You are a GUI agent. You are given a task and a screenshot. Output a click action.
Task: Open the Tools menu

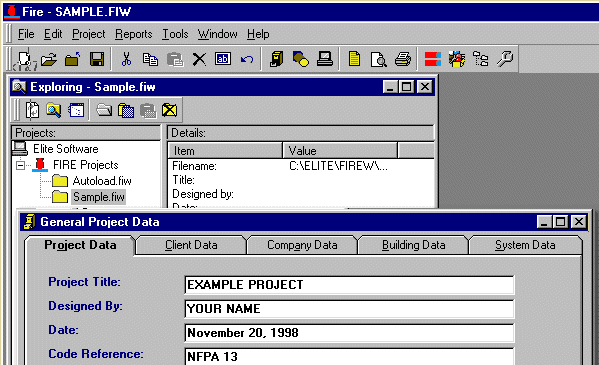pos(175,34)
